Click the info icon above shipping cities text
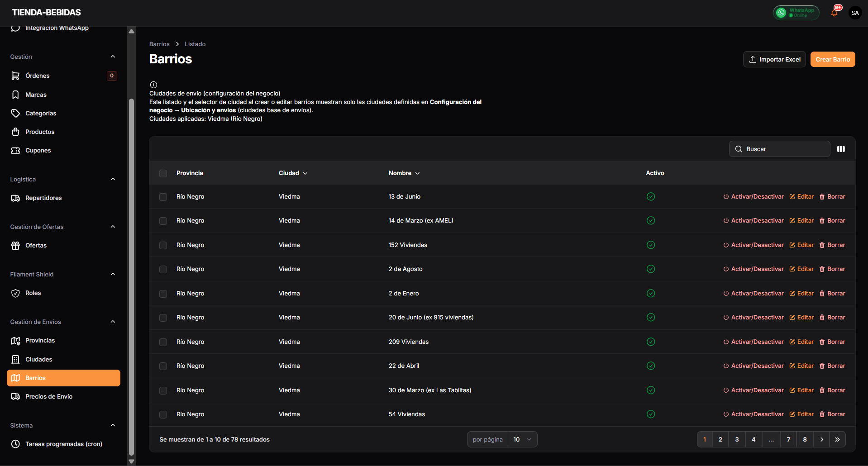The height and width of the screenshot is (466, 868). 153,85
